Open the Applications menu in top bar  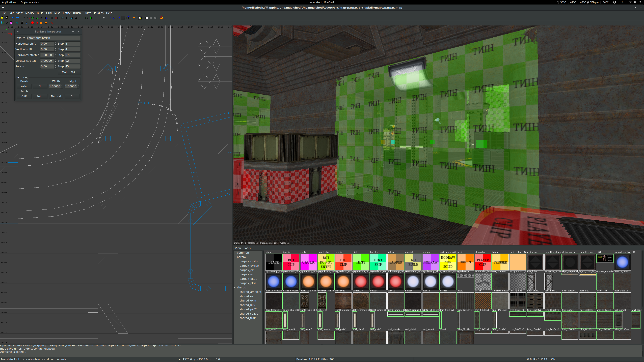coord(9,2)
